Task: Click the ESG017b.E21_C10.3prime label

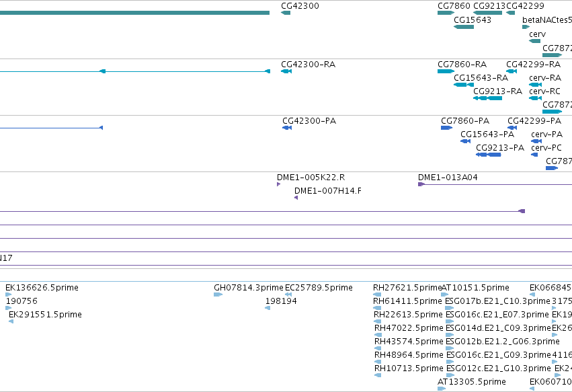Action: click(498, 301)
